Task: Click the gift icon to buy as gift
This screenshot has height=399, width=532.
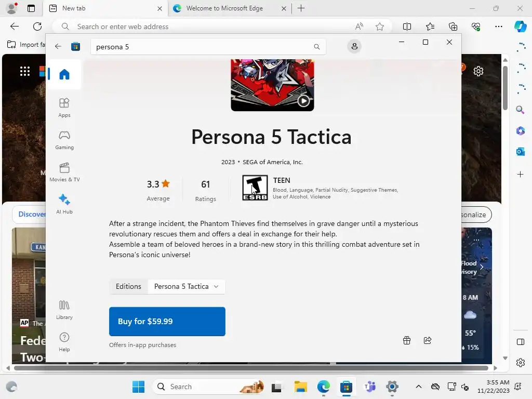Action: (406, 340)
